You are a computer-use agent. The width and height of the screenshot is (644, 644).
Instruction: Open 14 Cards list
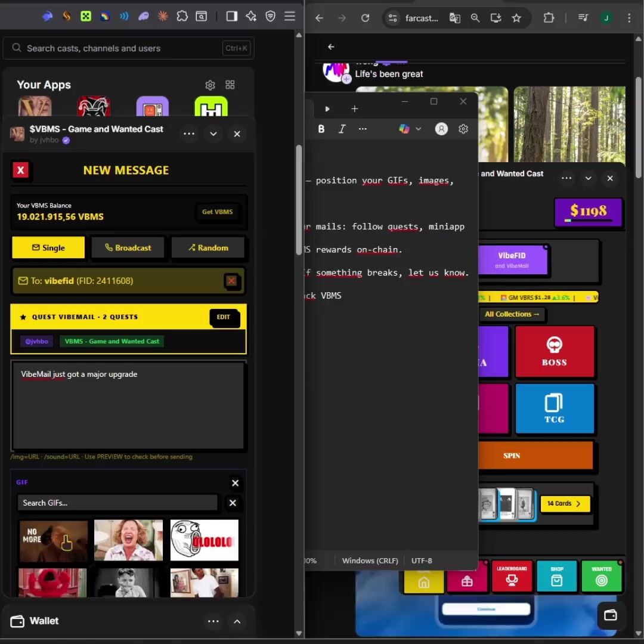[565, 503]
